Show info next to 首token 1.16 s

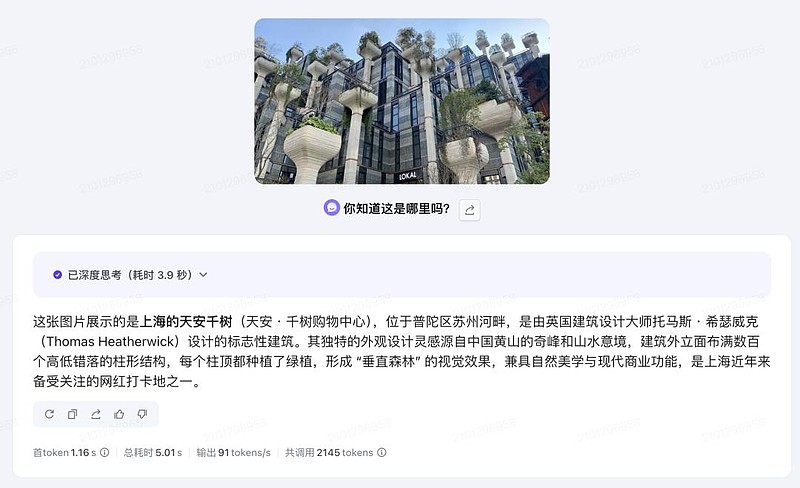coord(105,452)
